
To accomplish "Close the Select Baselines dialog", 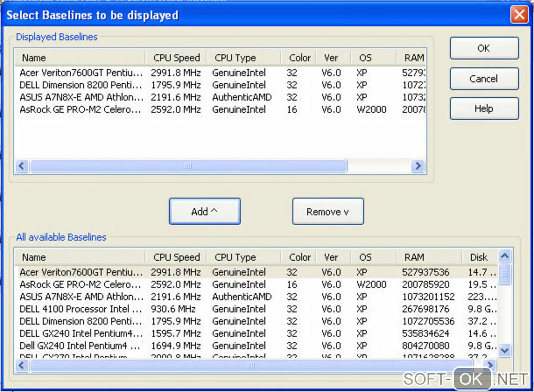I will (519, 14).
